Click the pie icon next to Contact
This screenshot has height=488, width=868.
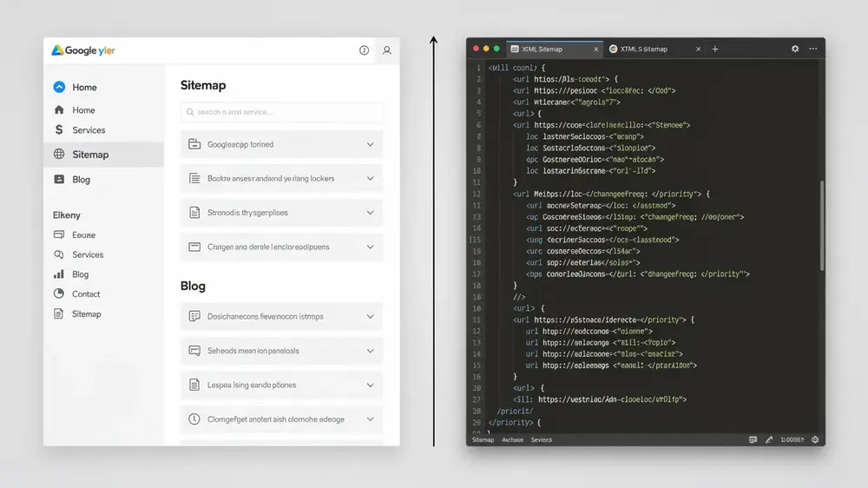pyautogui.click(x=59, y=293)
